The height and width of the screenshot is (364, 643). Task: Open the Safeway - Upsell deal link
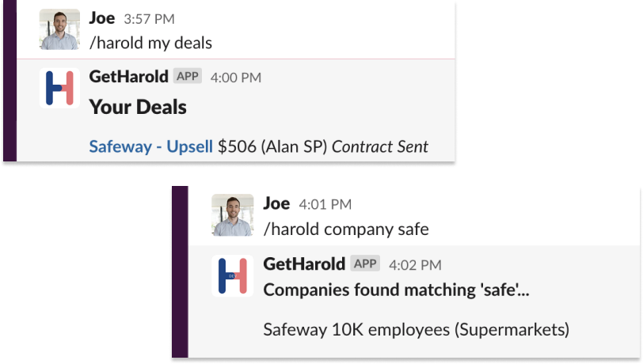pos(150,146)
